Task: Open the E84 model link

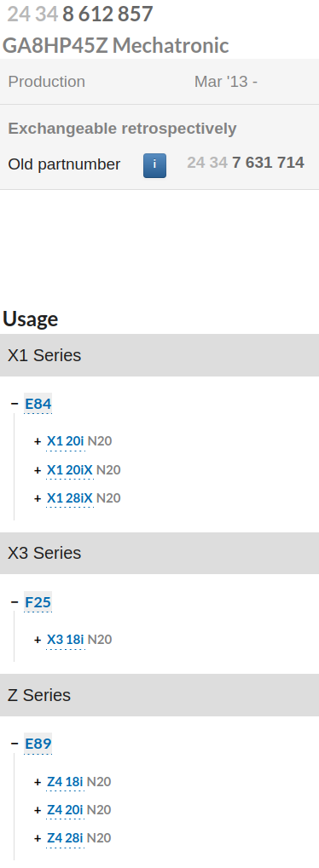Action: (38, 404)
